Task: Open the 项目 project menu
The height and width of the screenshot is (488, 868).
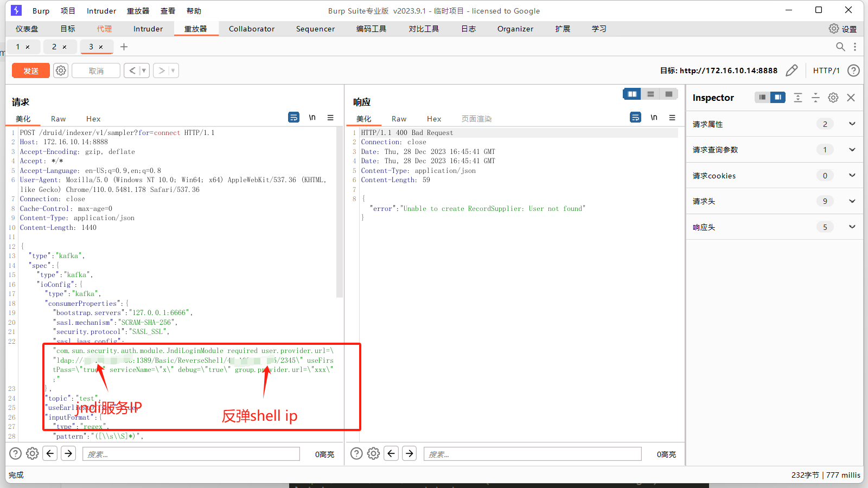Action: 68,11
